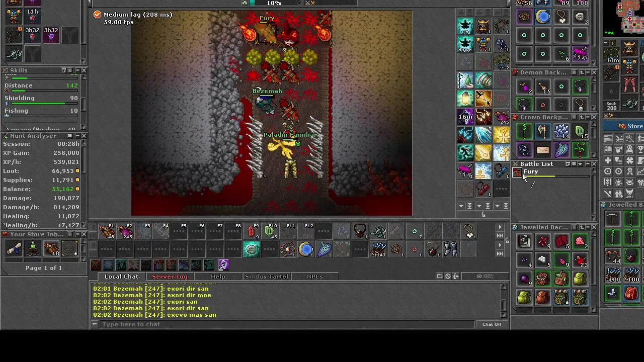Click the minimap in the top-right corner
The width and height of the screenshot is (644, 362).
pos(624,18)
